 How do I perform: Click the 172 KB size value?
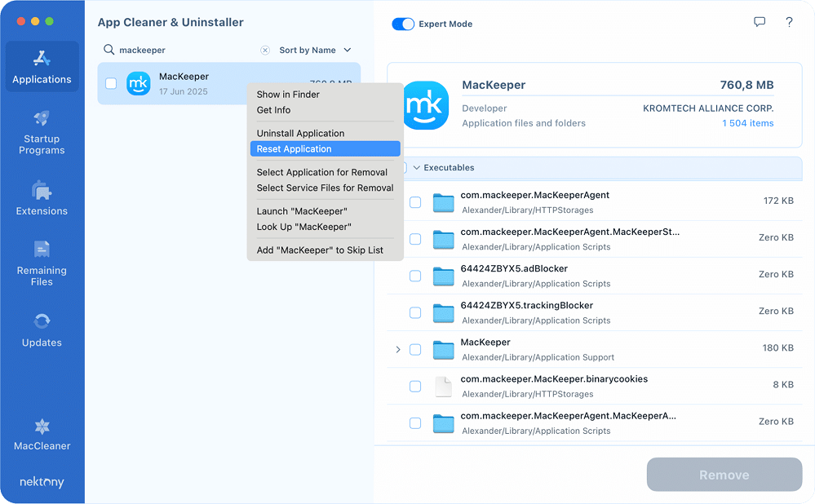point(778,201)
